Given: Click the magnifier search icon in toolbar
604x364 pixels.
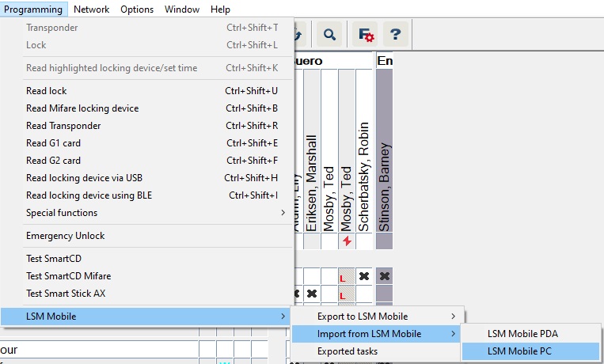Looking at the screenshot, I should (329, 34).
